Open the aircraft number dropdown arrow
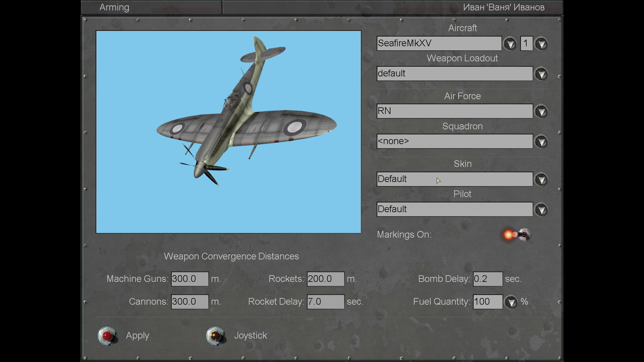 (541, 44)
